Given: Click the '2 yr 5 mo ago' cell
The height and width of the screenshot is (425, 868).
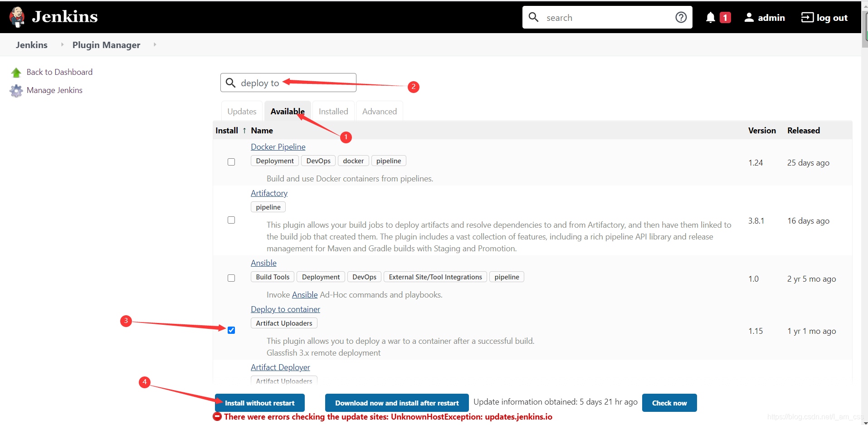Looking at the screenshot, I should point(811,279).
